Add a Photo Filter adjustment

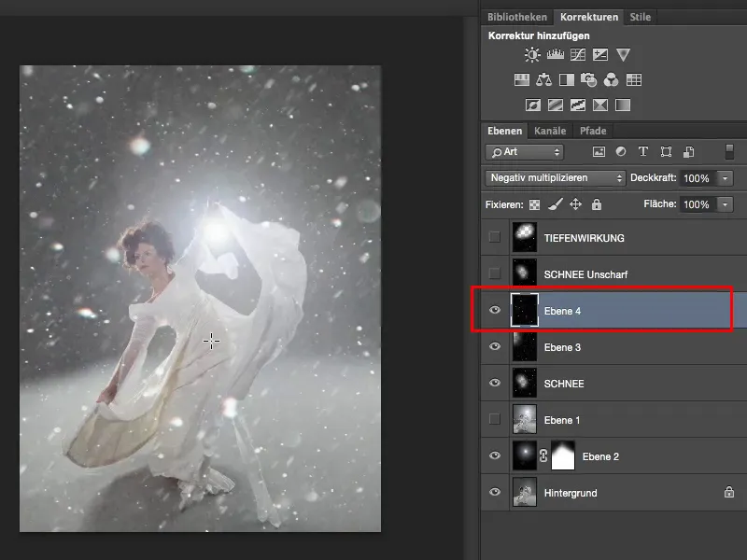(589, 79)
